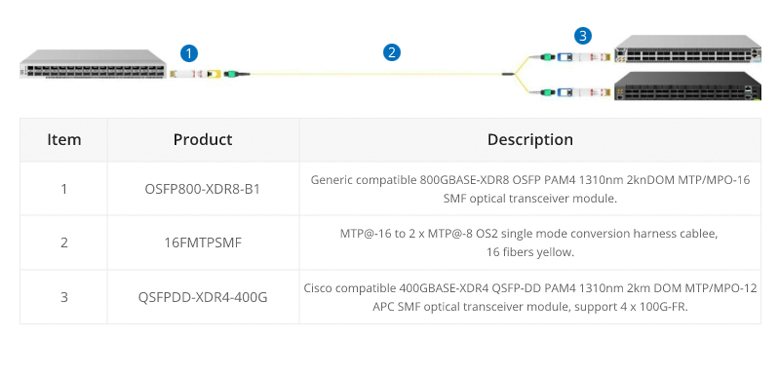
Task: Select the top right silver switch image
Action: pyautogui.click(x=687, y=49)
